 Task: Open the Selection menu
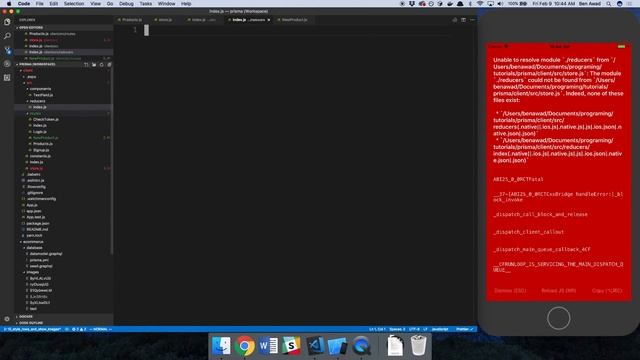point(74,4)
